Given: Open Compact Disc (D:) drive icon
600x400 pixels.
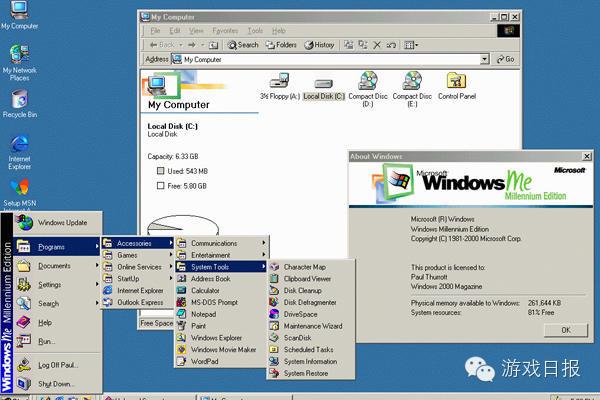Looking at the screenshot, I should click(368, 89).
